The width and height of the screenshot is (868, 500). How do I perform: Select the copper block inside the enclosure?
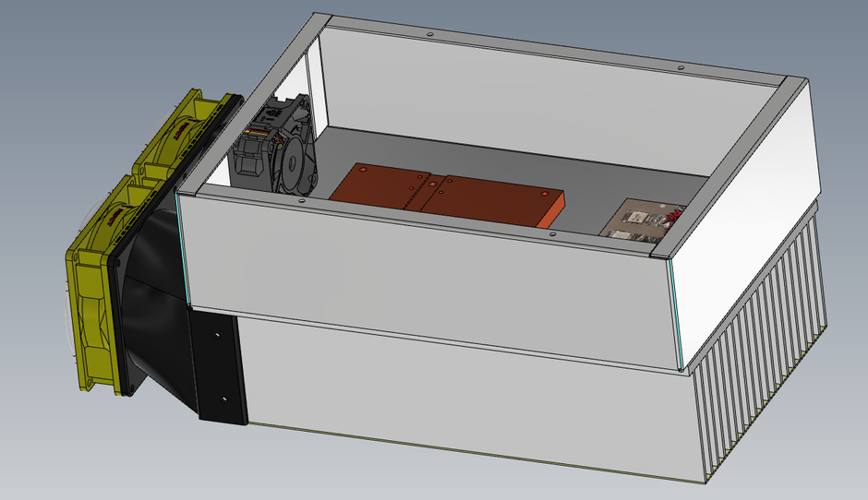tap(447, 196)
